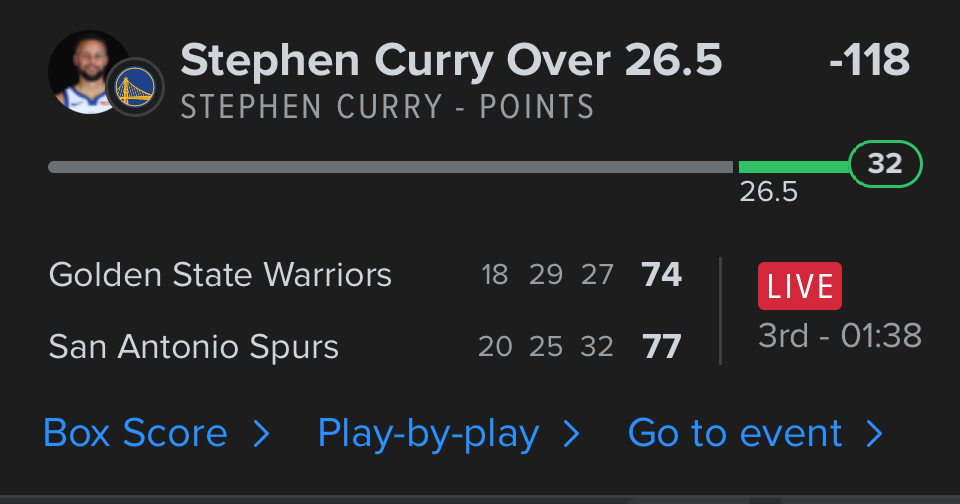Click the chevron next to Play-by-play
960x504 pixels.
pos(571,434)
